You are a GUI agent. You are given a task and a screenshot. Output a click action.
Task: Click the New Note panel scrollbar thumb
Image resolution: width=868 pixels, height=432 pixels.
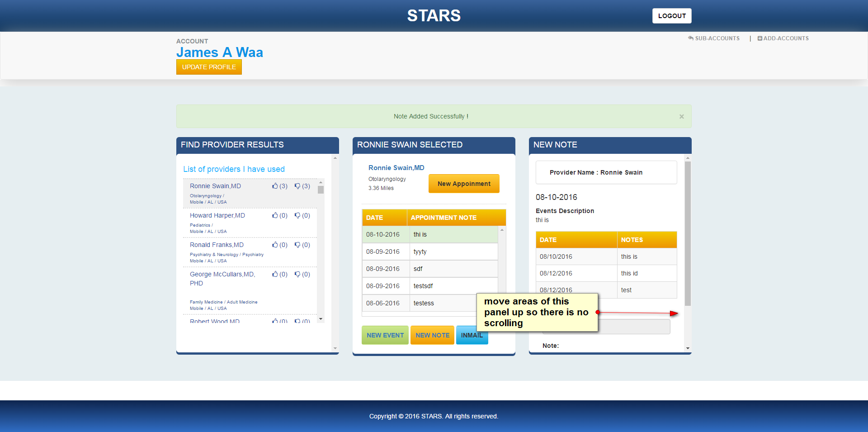(x=688, y=233)
